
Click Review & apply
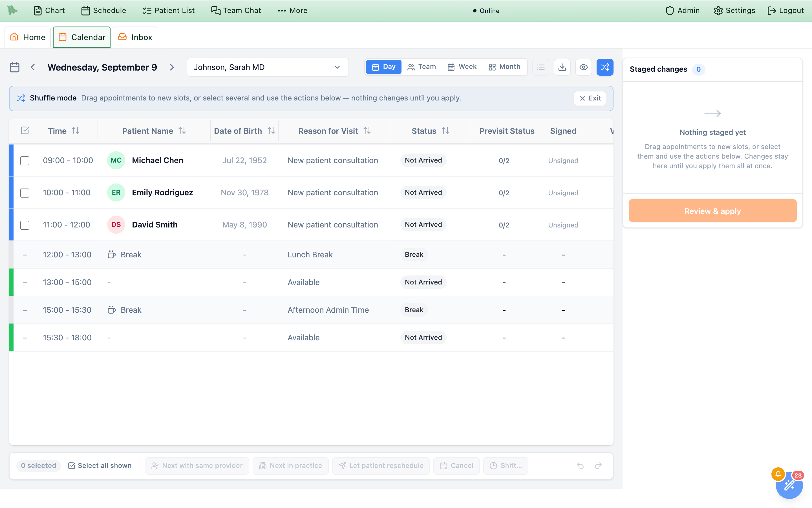(x=712, y=211)
